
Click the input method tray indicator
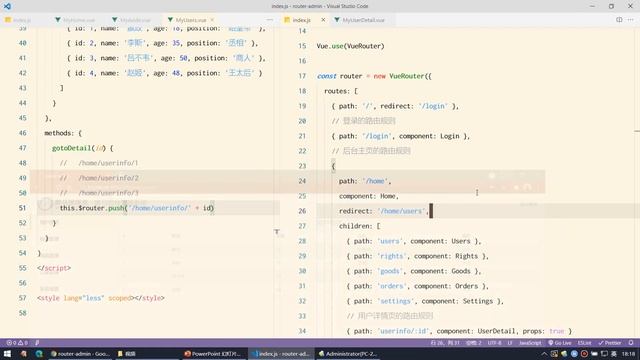point(614,354)
